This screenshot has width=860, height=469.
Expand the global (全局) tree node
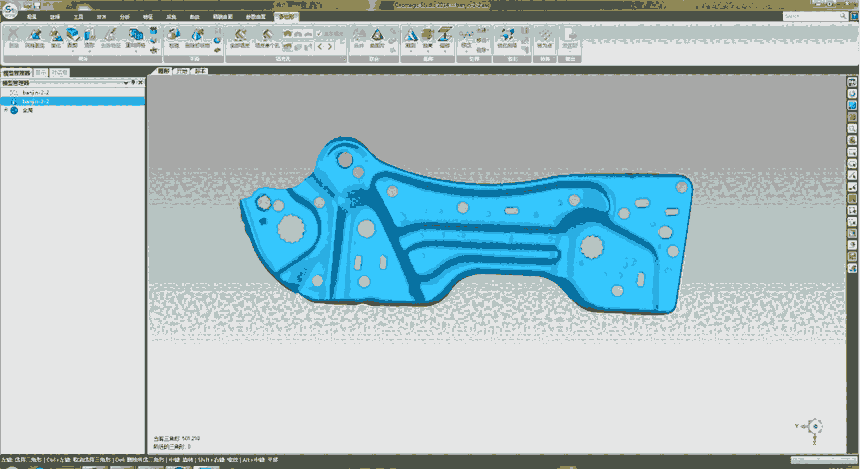point(6,110)
